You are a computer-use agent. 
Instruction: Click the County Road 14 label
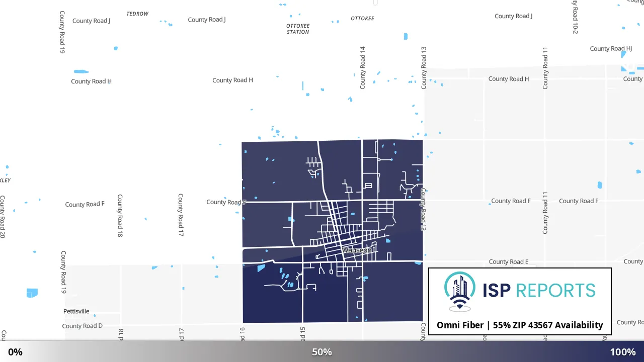(363, 68)
